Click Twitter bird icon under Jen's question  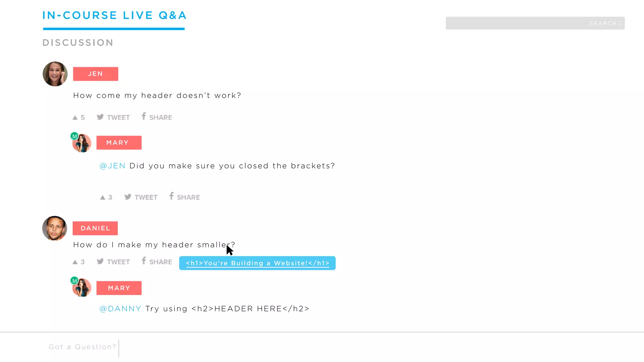pyautogui.click(x=100, y=117)
